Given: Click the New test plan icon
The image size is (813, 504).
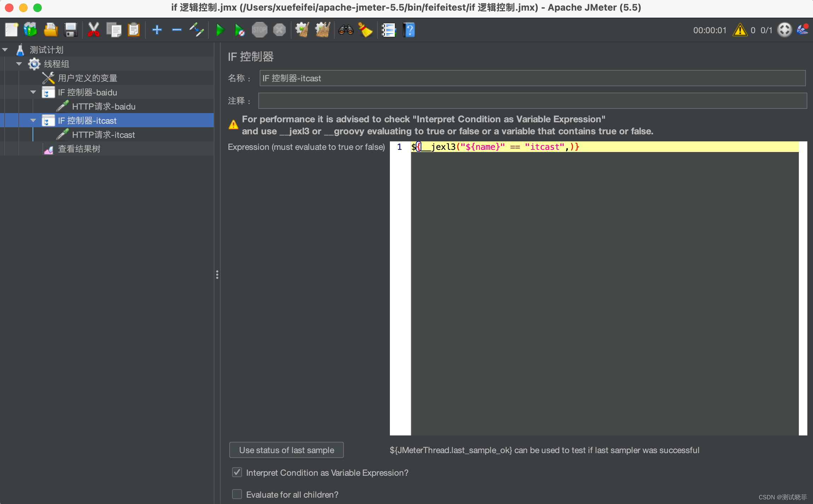Looking at the screenshot, I should coord(11,30).
